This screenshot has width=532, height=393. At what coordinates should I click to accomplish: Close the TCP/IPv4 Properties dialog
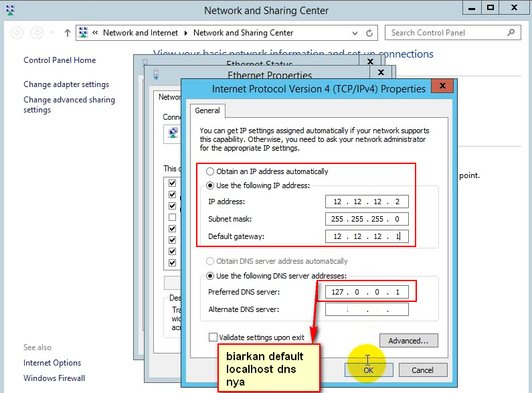point(442,86)
